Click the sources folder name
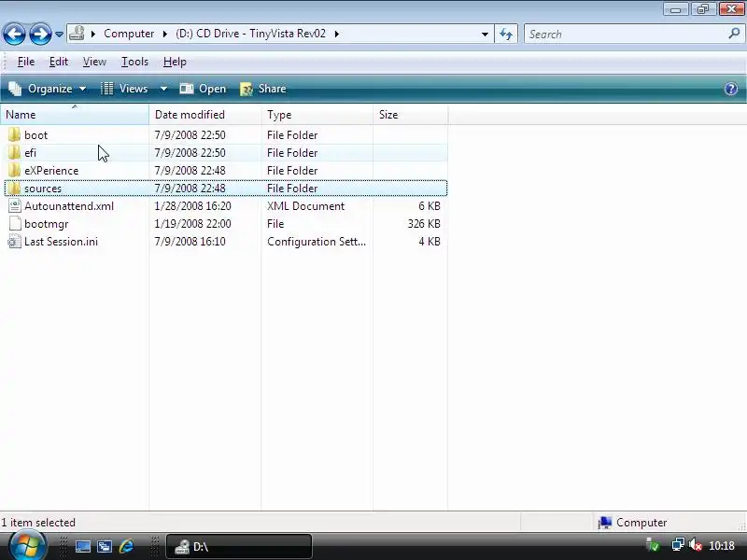Image resolution: width=747 pixels, height=560 pixels. click(43, 189)
